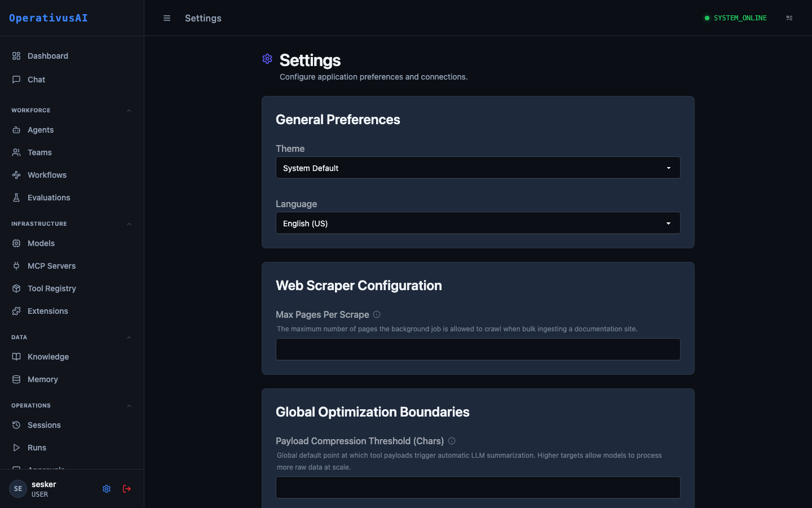Focus the Payload Compression Threshold input
The height and width of the screenshot is (508, 812).
click(478, 488)
